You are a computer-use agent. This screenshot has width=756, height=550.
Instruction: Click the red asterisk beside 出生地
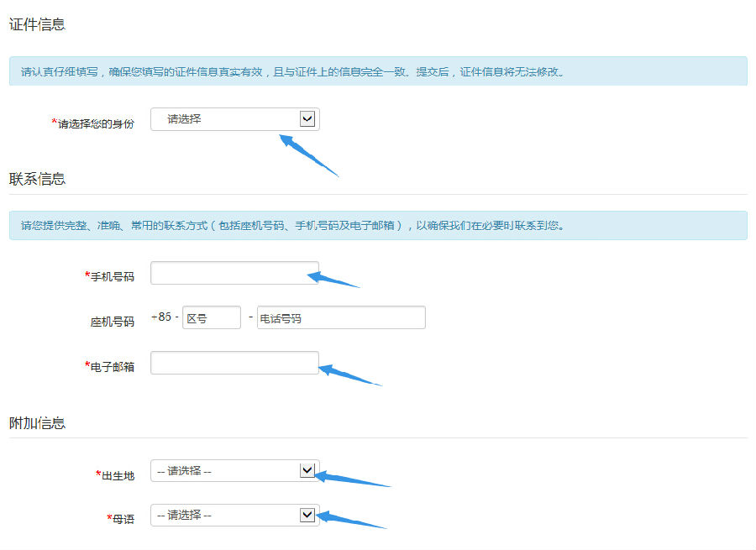pyautogui.click(x=97, y=471)
